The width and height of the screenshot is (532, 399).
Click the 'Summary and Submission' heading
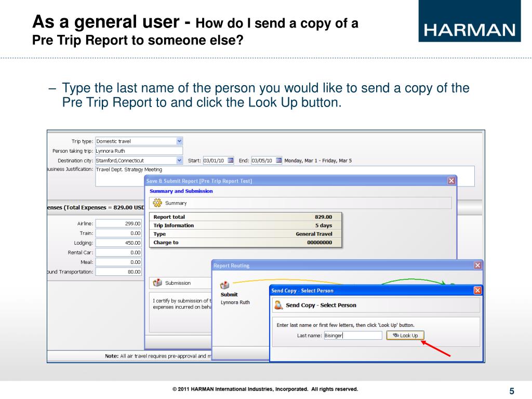coord(181,191)
